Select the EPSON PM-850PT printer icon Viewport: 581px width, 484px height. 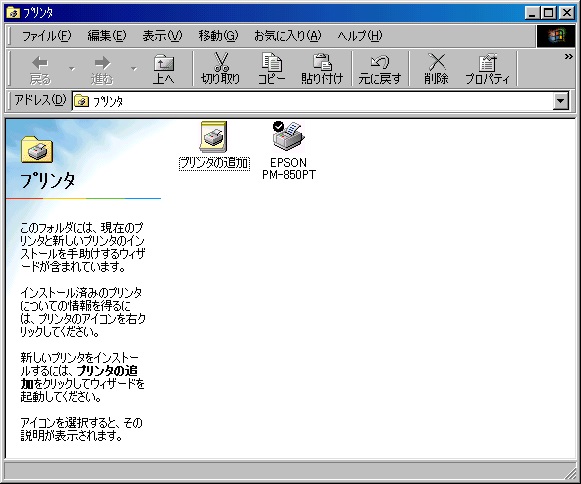289,136
